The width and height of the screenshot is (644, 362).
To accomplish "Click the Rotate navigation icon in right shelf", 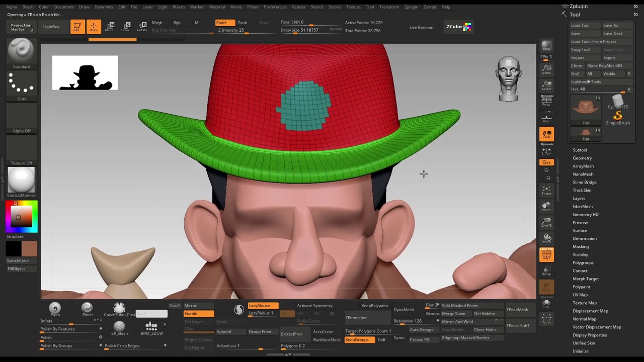I will tap(546, 238).
